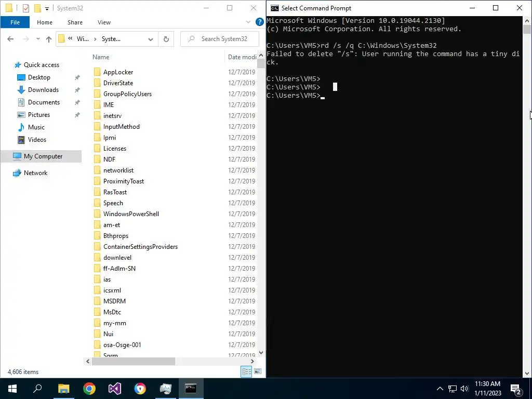532x399 pixels.
Task: Select Network in the navigation pane
Action: tap(35, 173)
